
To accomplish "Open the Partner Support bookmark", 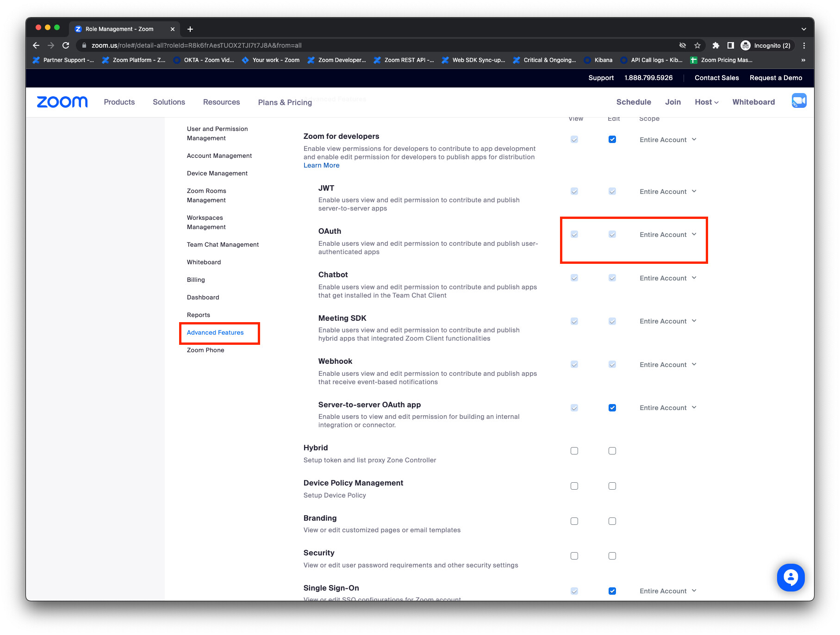I will 63,60.
